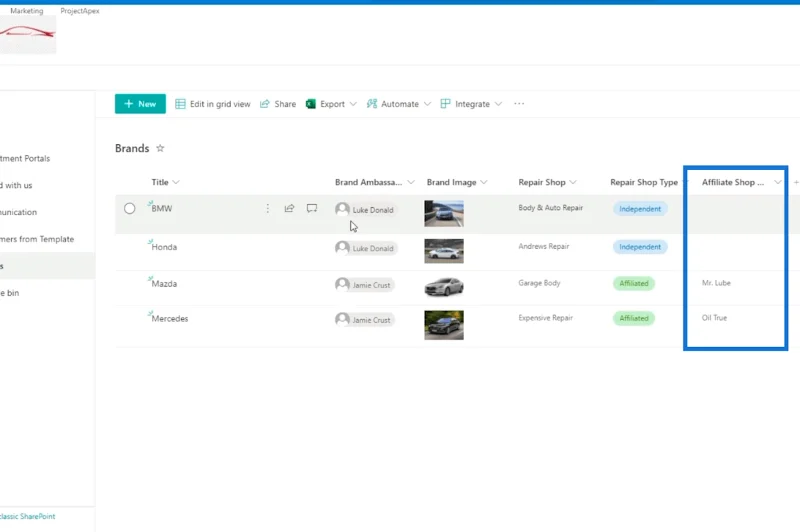Click the Integrate icon
The height and width of the screenshot is (532, 800).
(x=445, y=104)
